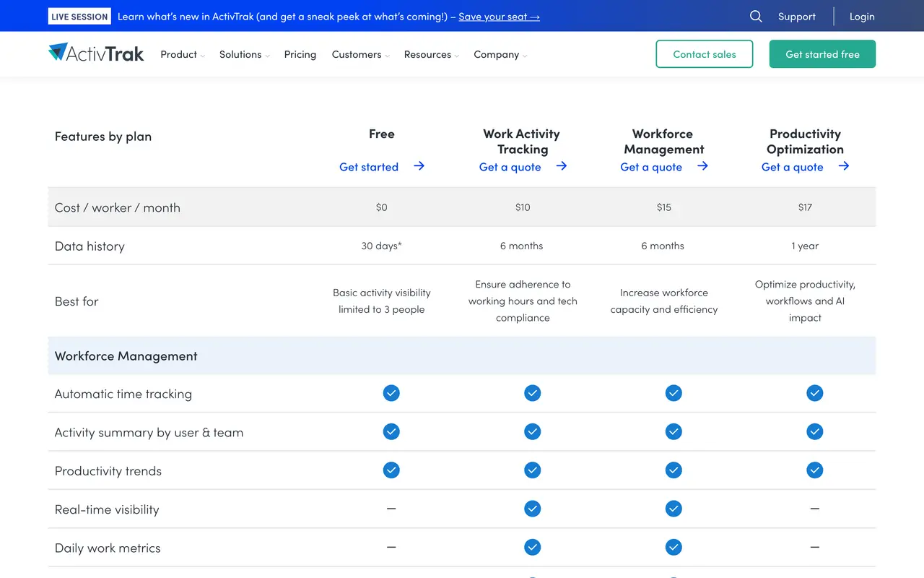Click arrow beside Productivity Optimization quote

(844, 166)
